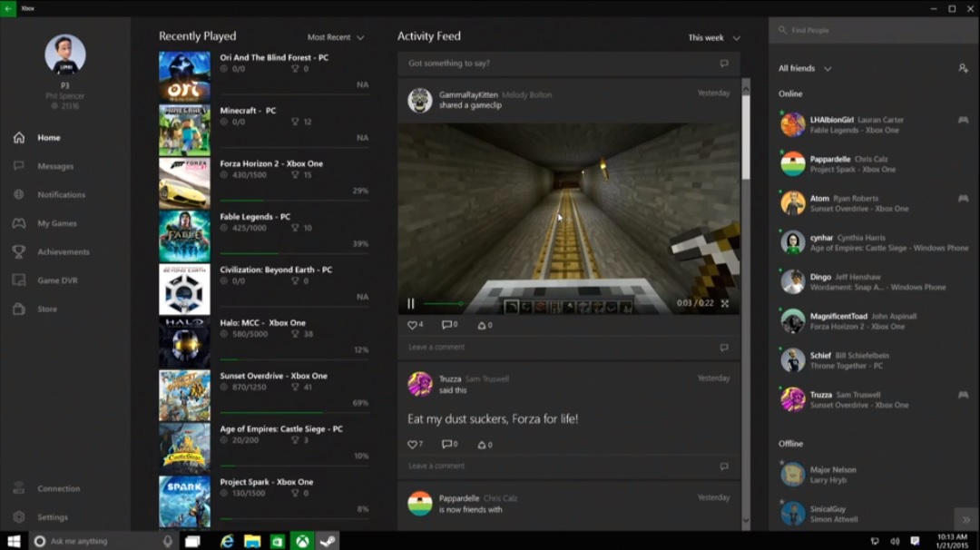
Task: Expand gameclip video to fullscreen
Action: (724, 303)
